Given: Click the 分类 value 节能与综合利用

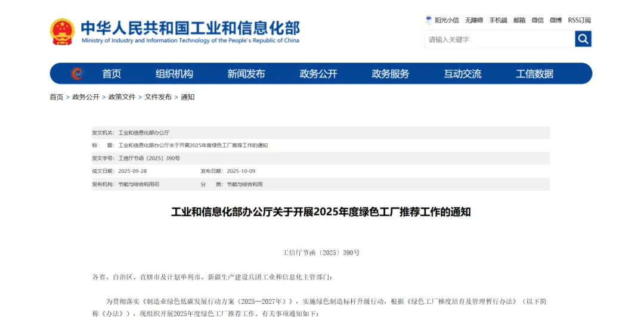Looking at the screenshot, I should point(245,184).
